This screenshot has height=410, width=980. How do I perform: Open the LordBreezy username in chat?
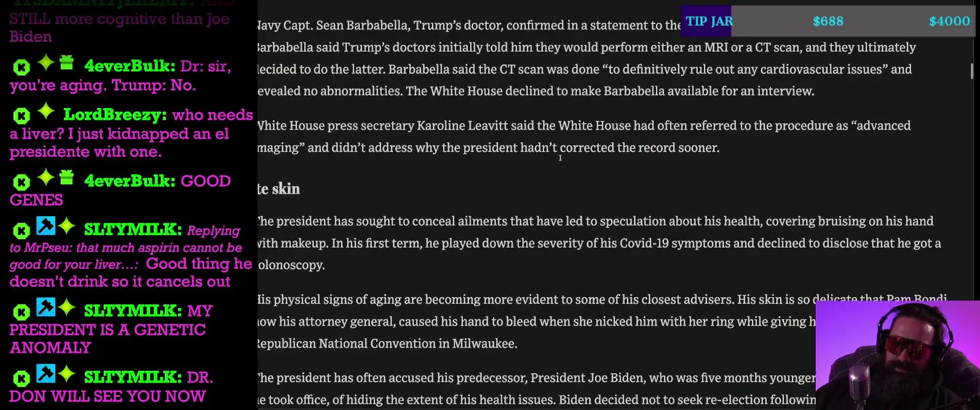click(x=114, y=115)
